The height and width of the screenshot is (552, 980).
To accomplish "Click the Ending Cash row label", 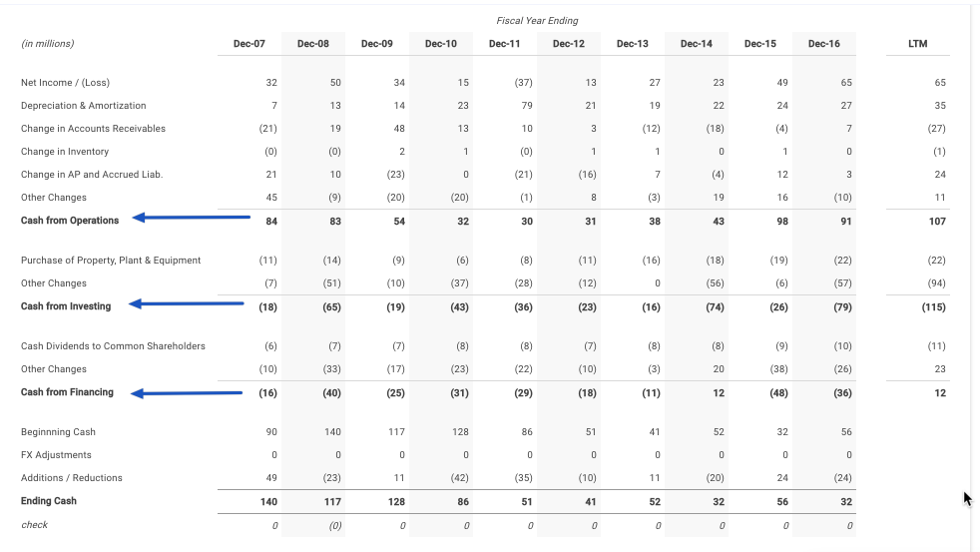I will click(x=48, y=501).
